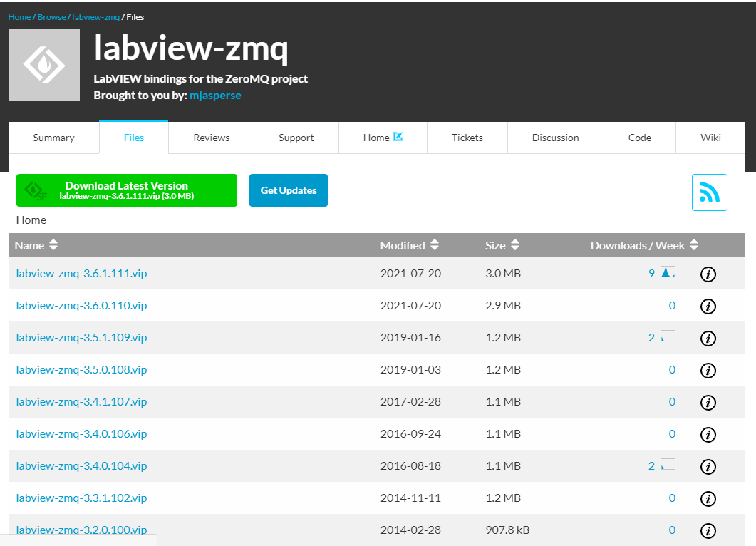View file info for labview-zmq-3.6.1.111.vip
756x546 pixels.
click(708, 274)
